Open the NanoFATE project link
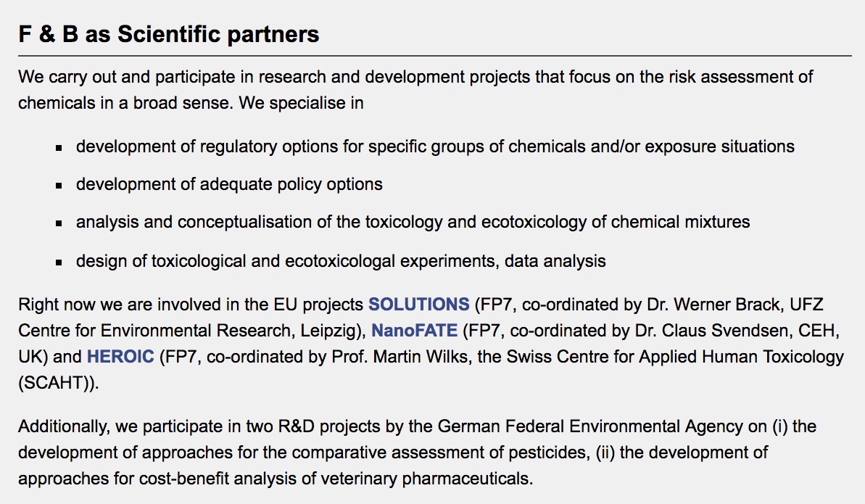 point(414,331)
